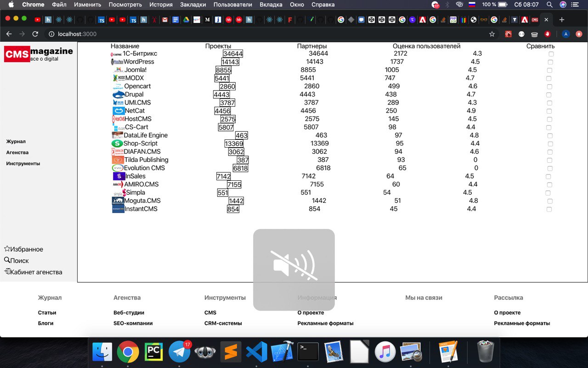Open the CRM-системы footer link

(223, 323)
